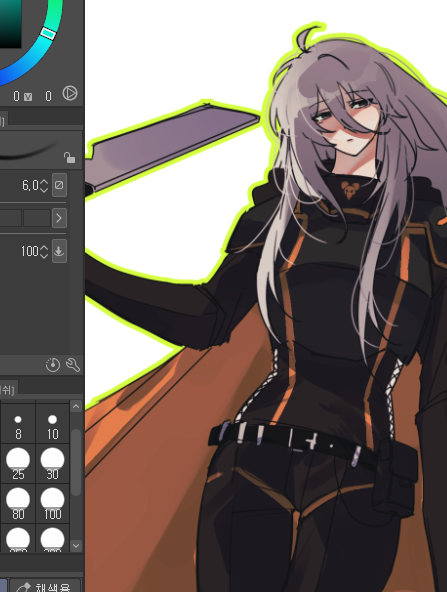
Task: Click the brush stroke preview area
Action: [41, 150]
